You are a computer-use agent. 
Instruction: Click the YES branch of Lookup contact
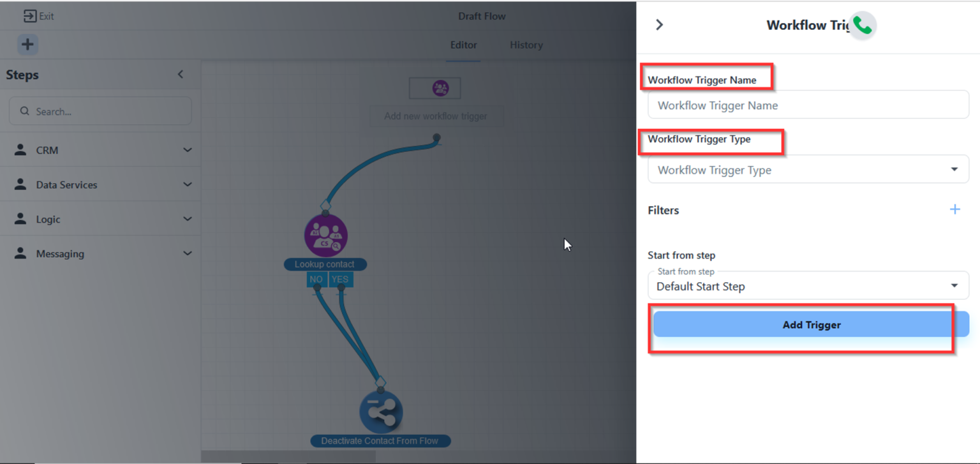click(x=340, y=279)
